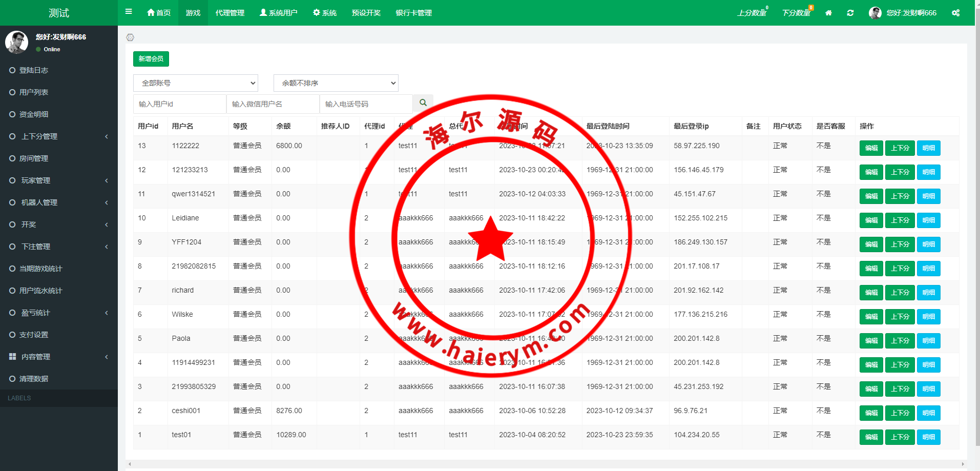Click the 新增会员 button
Viewport: 980px width, 471px height.
[x=151, y=59]
